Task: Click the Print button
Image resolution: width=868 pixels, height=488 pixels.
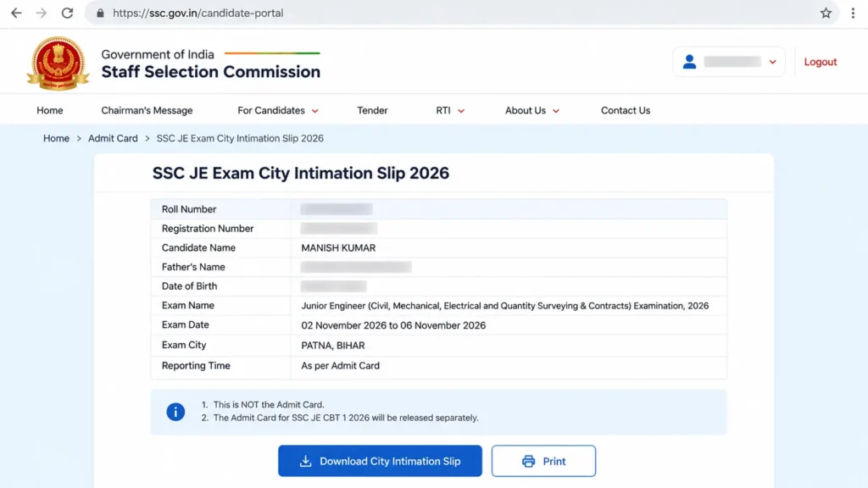Action: coord(543,461)
